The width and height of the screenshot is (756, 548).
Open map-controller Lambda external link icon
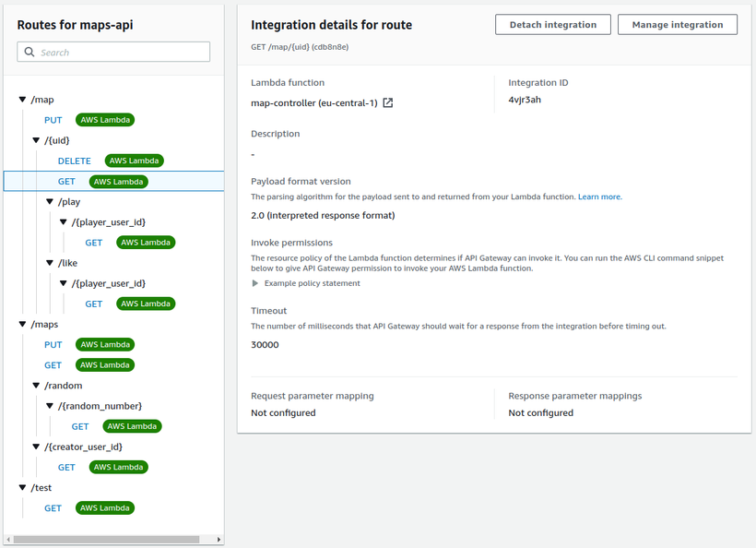click(387, 102)
